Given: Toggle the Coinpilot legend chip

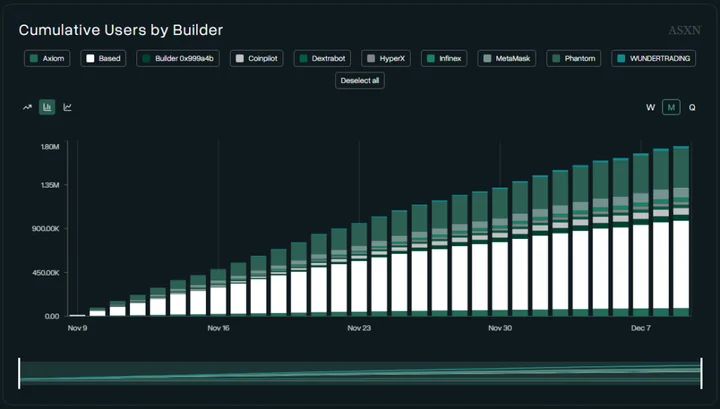Looking at the screenshot, I should (x=257, y=58).
